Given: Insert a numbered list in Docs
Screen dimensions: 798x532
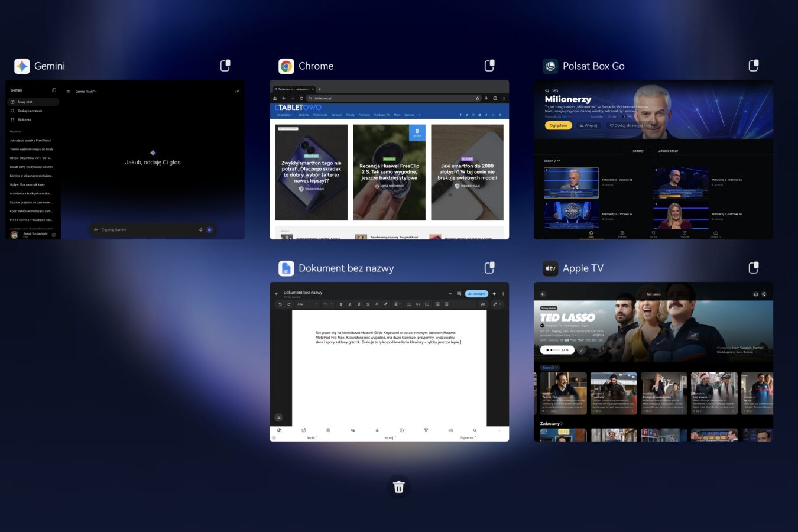Looking at the screenshot, I should [427, 304].
